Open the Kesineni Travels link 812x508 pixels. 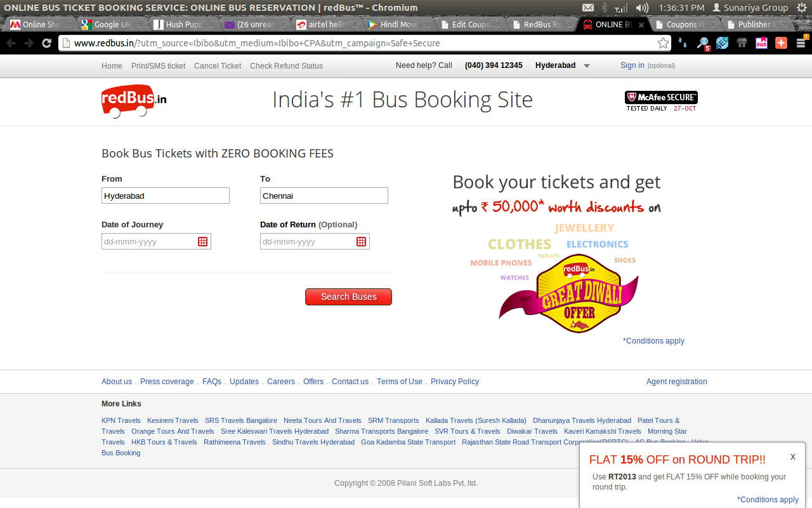pyautogui.click(x=173, y=420)
